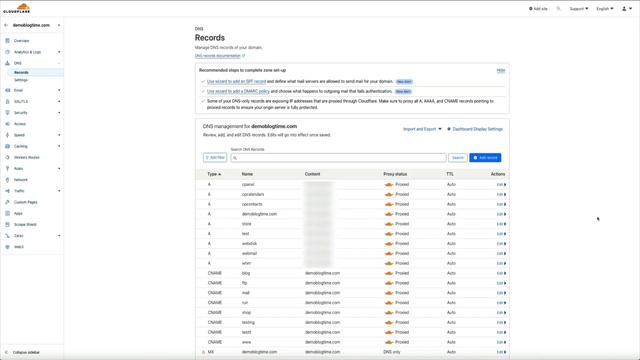Click the warning icon on the MX row

[204, 352]
